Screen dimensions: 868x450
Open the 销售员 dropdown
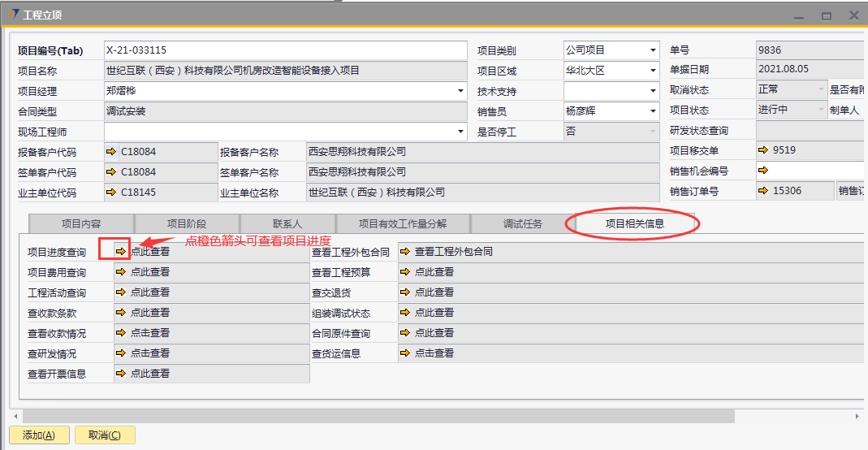pyautogui.click(x=653, y=111)
